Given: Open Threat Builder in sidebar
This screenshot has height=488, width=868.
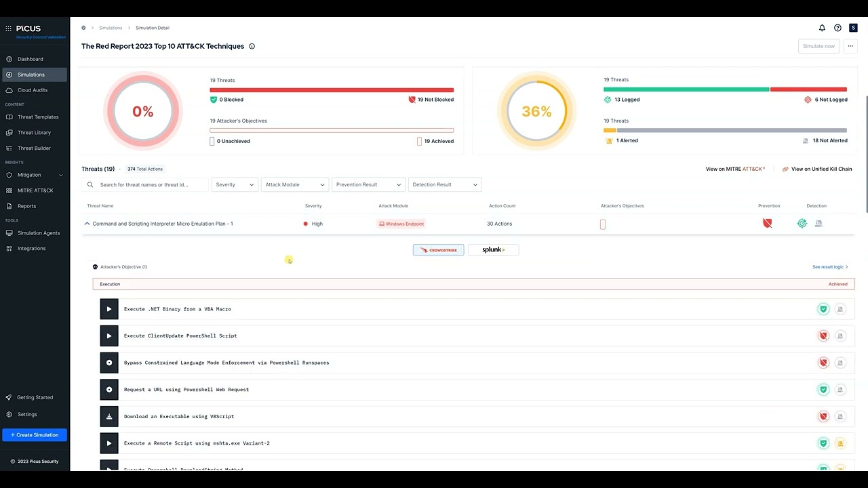Looking at the screenshot, I should pyautogui.click(x=35, y=148).
